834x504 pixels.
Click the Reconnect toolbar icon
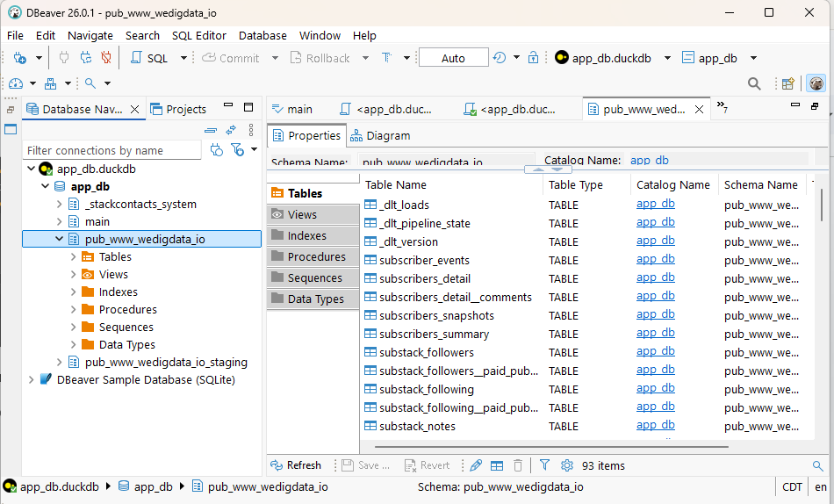(x=86, y=57)
